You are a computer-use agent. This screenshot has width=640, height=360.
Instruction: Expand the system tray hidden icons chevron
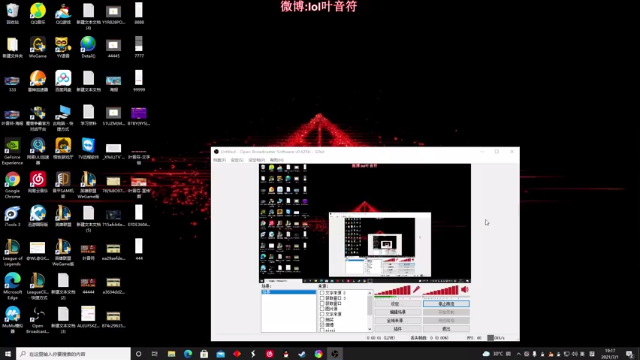pos(518,354)
